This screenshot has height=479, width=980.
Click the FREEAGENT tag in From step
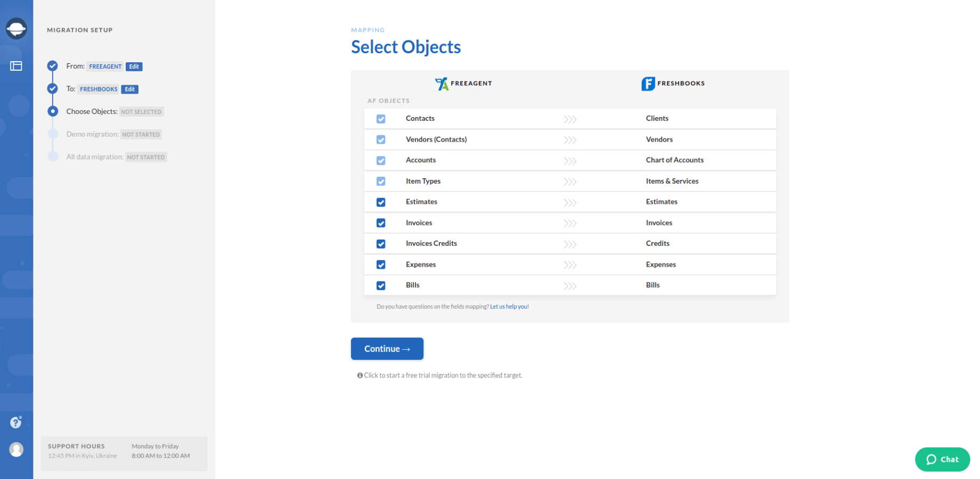[x=105, y=67]
